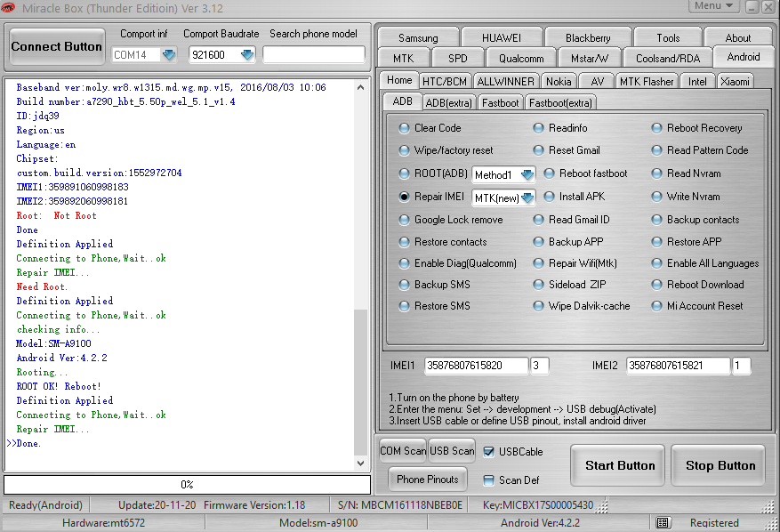Click the IMEI1 check digit field

(x=539, y=366)
